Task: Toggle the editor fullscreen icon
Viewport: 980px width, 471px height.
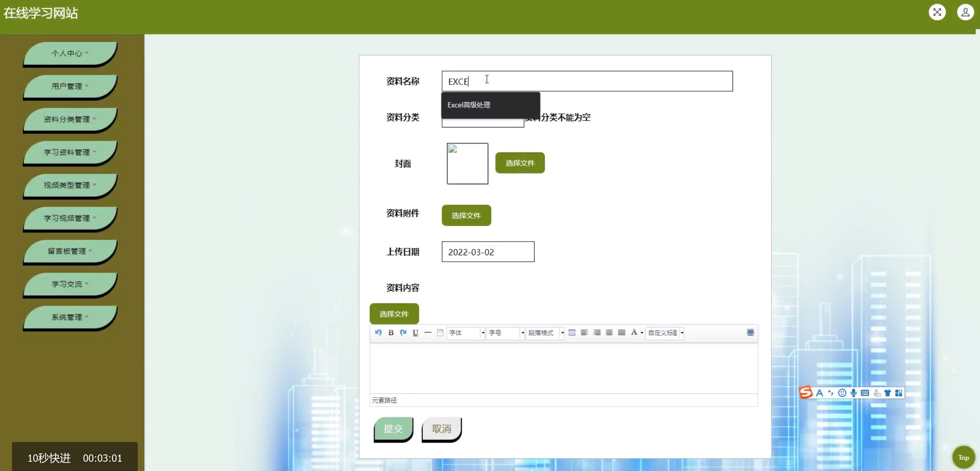Action: [x=750, y=332]
